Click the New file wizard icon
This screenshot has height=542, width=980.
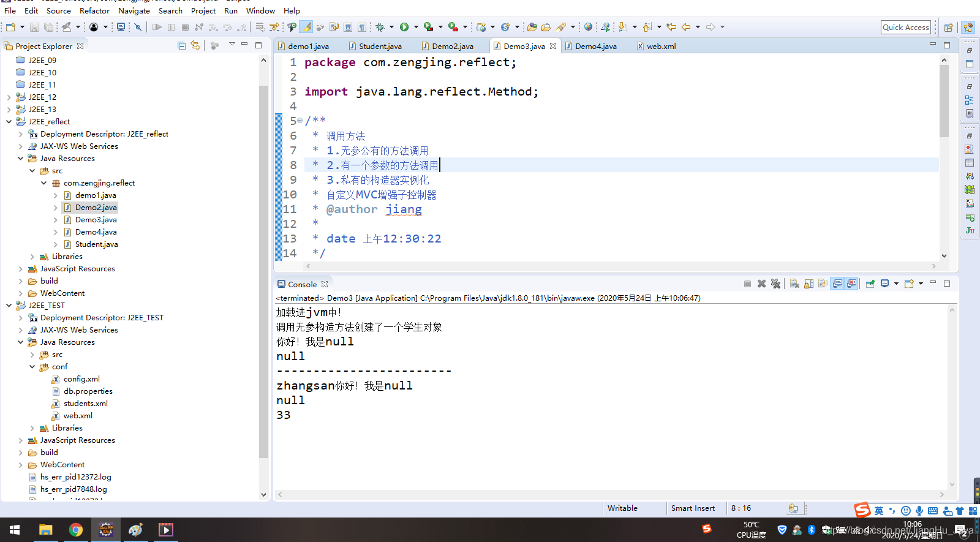(10, 27)
